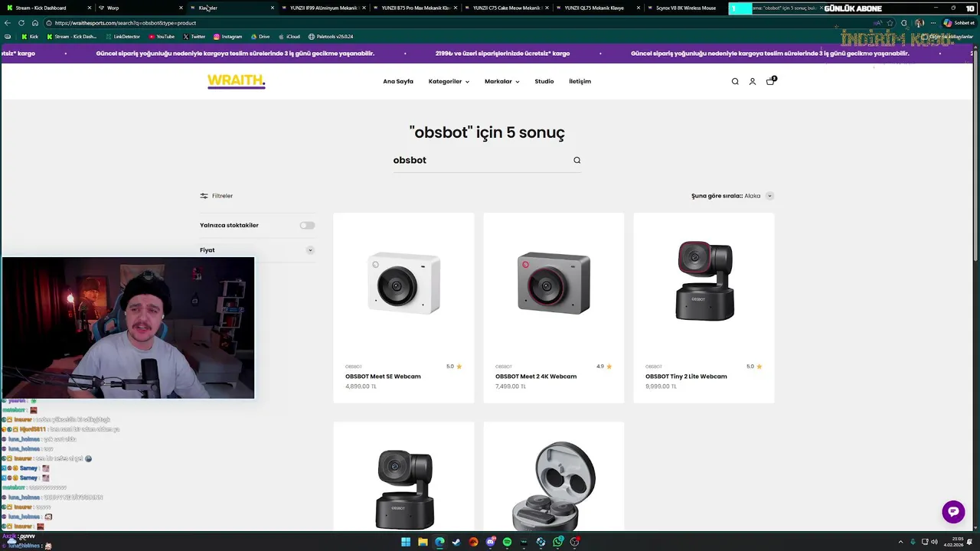980x551 pixels.
Task: Switch to 'Scyrox V8 8K Wireless Mouse' tab
Action: pyautogui.click(x=686, y=8)
